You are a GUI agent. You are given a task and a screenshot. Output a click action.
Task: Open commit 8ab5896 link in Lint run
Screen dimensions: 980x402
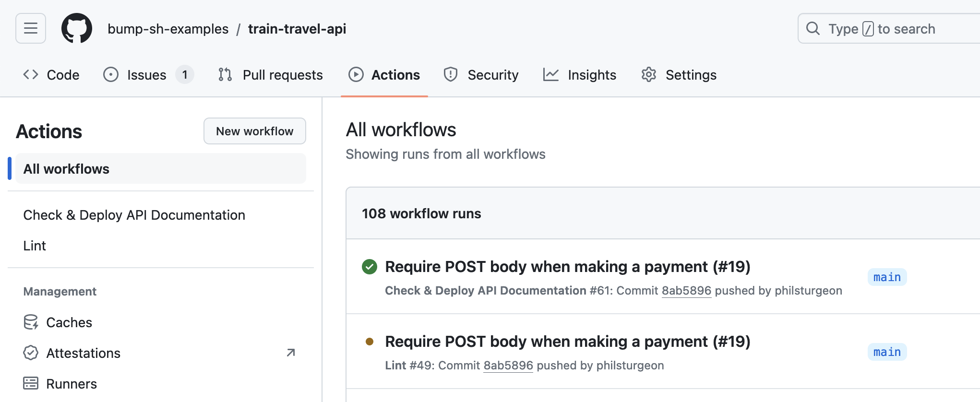click(508, 366)
